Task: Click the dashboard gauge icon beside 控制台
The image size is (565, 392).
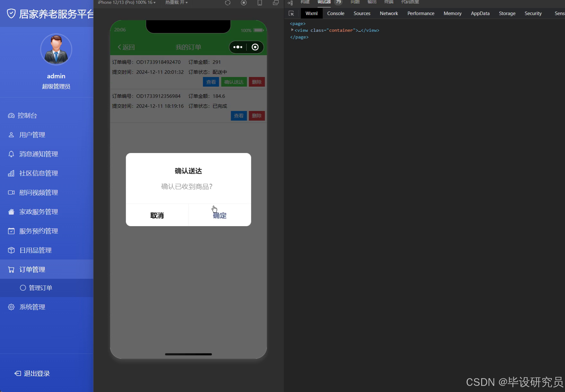Action: tap(11, 115)
